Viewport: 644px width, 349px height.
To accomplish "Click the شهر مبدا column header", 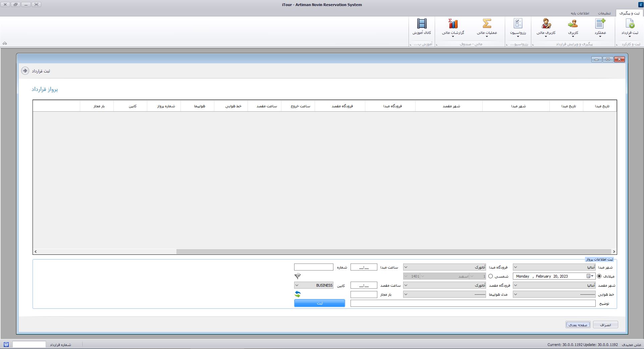I will pyautogui.click(x=516, y=106).
